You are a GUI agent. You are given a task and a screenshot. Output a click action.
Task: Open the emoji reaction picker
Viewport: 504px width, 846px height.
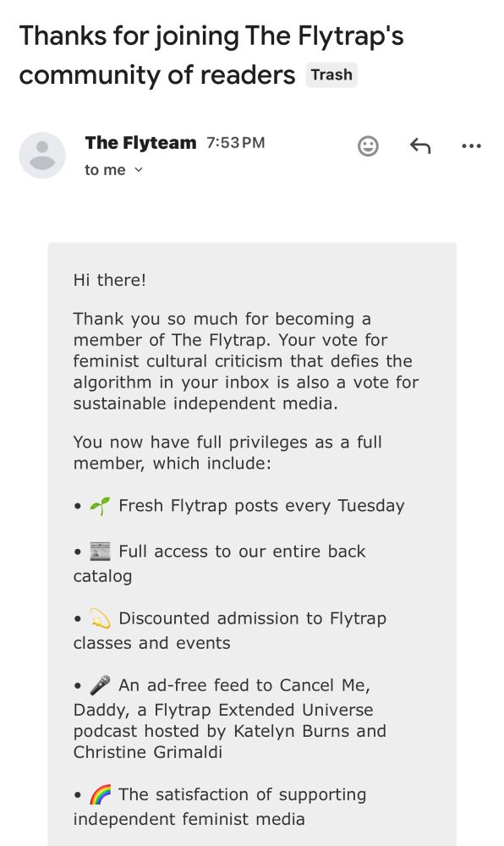368,146
